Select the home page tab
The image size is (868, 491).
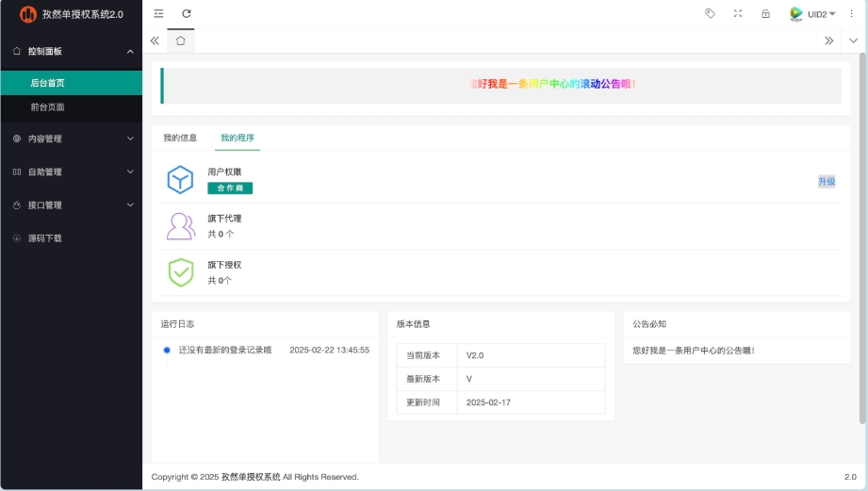(180, 41)
